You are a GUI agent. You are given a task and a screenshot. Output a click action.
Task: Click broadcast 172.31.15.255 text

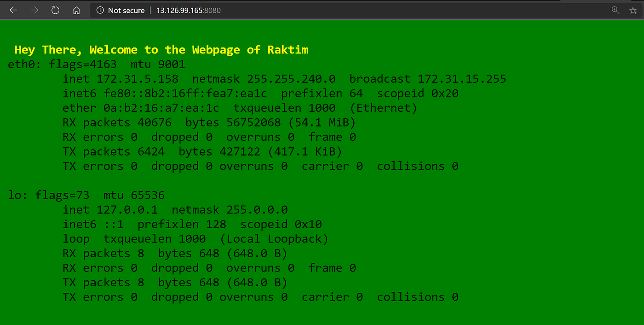click(428, 79)
